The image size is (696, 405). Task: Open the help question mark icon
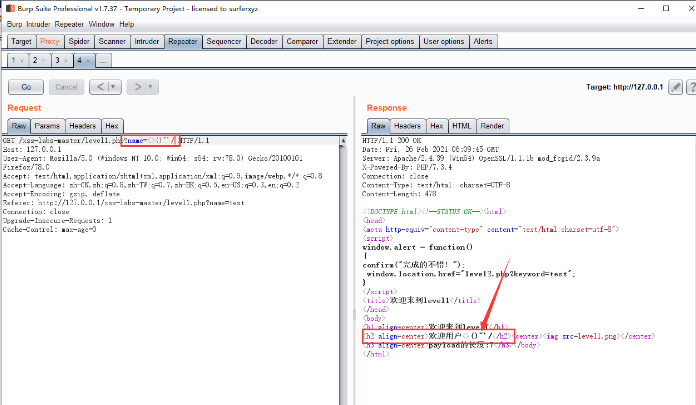click(x=692, y=87)
